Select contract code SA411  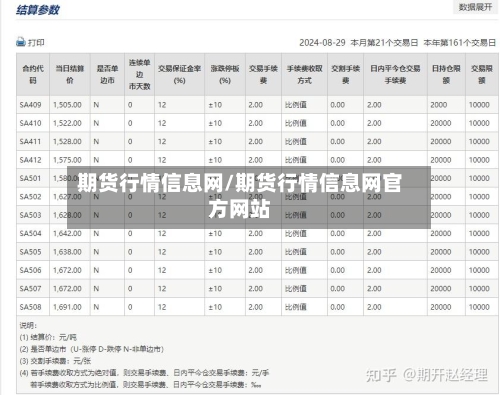(x=30, y=142)
